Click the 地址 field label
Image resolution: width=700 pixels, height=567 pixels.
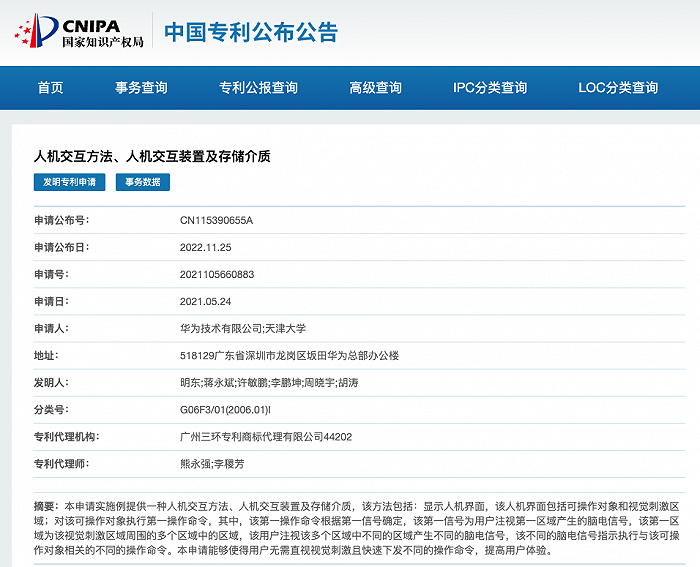point(46,356)
